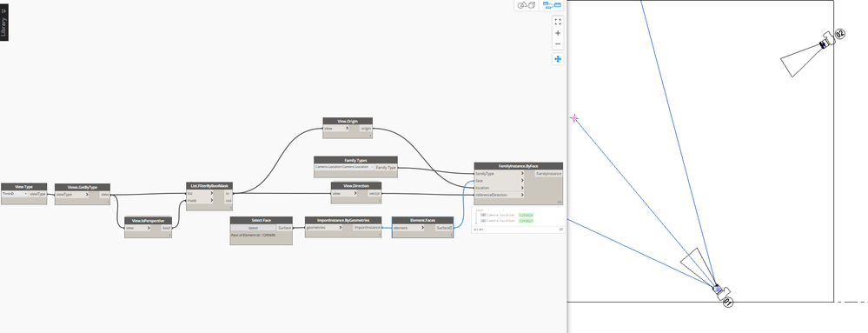Image resolution: width=868 pixels, height=333 pixels.
Task: Click the mask input port of List.FilterByBoolMask
Action: (200, 200)
